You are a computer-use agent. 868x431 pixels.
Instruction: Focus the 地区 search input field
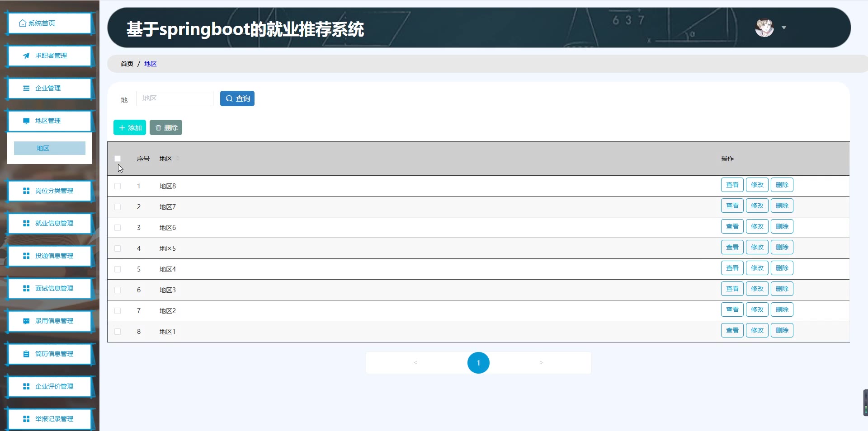[x=175, y=98]
